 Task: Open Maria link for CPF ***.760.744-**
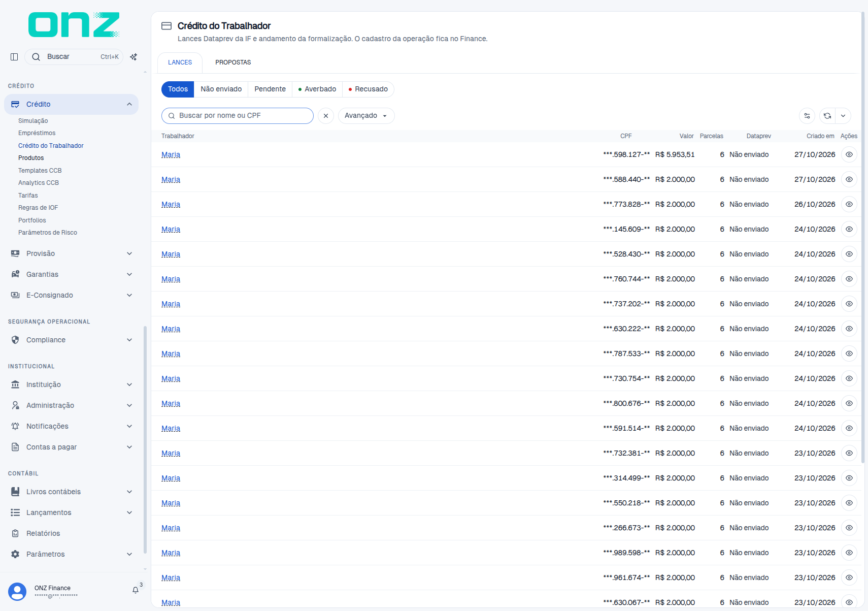pos(171,279)
